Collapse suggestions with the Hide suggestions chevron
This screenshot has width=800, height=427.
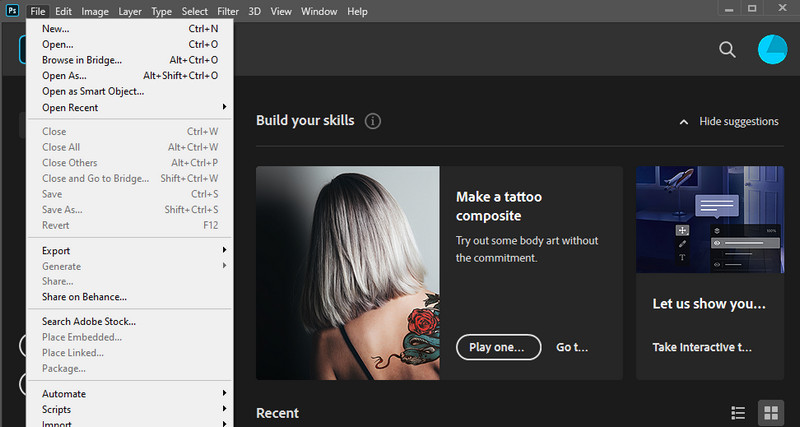click(x=684, y=122)
